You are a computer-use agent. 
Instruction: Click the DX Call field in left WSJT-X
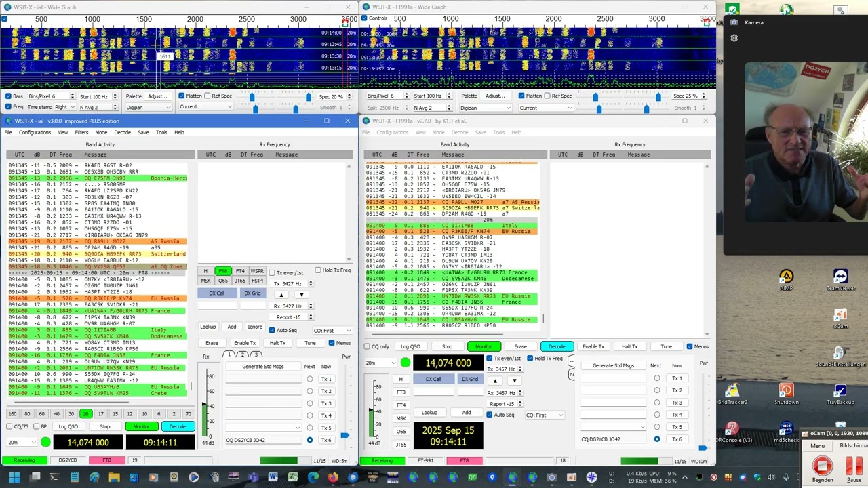(x=216, y=306)
